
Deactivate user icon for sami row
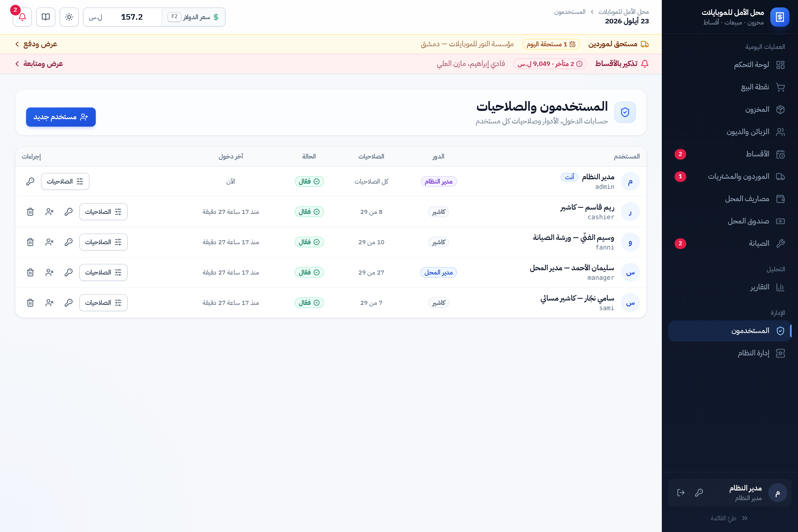pyautogui.click(x=49, y=303)
